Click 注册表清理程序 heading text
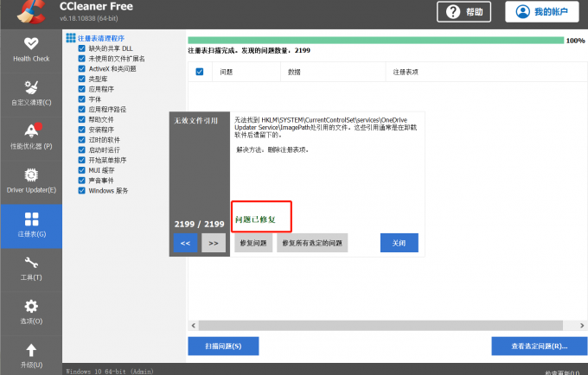 click(101, 38)
